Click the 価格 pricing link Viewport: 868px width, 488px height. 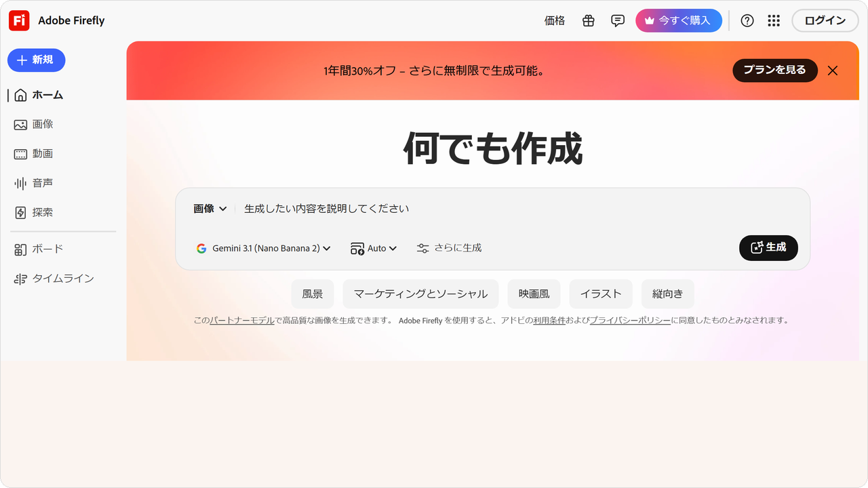click(x=555, y=21)
